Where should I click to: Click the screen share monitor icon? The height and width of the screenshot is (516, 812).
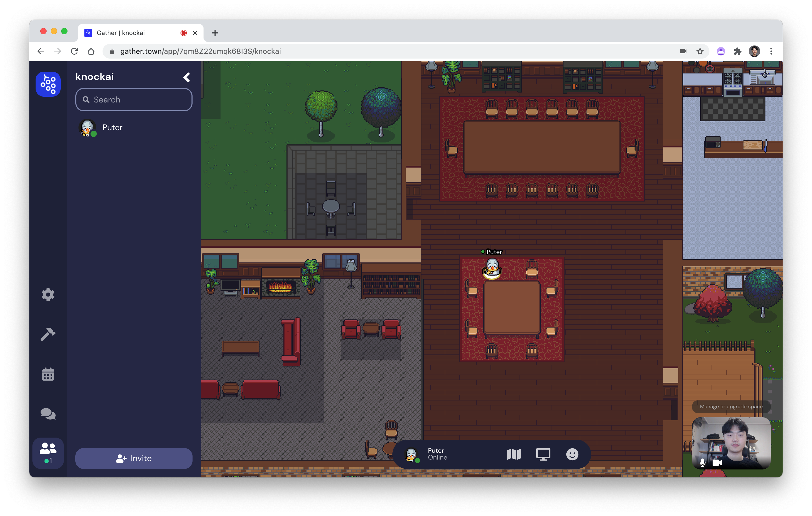543,454
